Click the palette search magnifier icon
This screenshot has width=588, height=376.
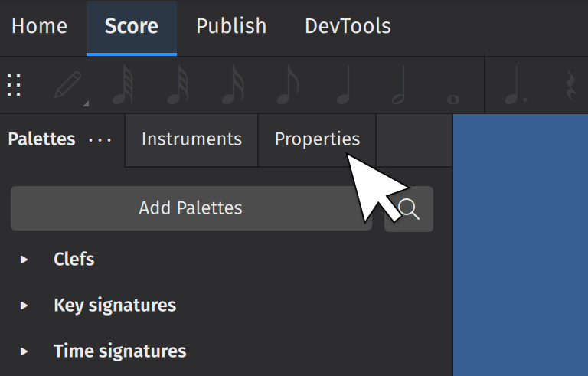coord(410,208)
